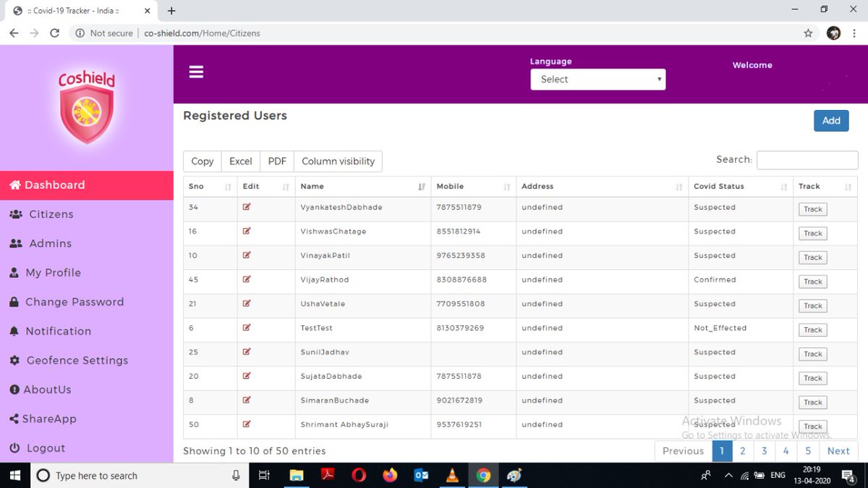Edit UshaVetale's record via pencil icon
Screen dimensions: 868x488
(247, 303)
